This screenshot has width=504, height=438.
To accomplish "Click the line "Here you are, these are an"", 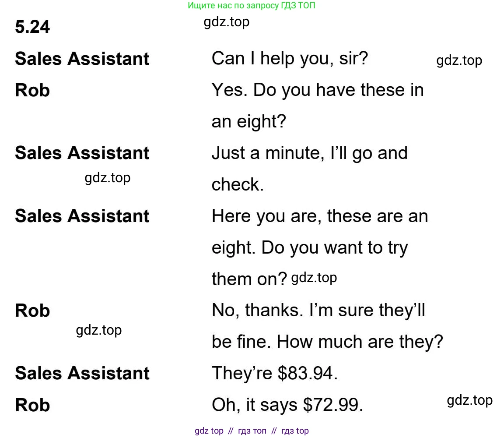I will tap(319, 216).
